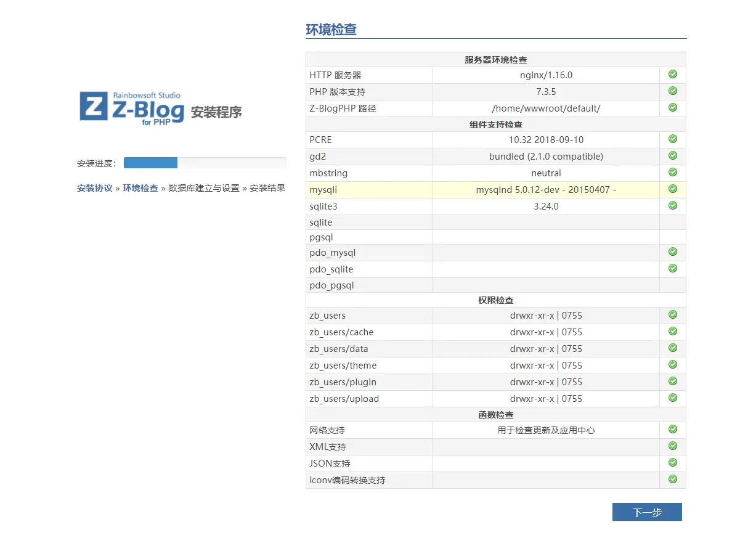Click the nginx/1.16.0 value cell
Image resolution: width=756 pixels, height=535 pixels.
click(546, 75)
